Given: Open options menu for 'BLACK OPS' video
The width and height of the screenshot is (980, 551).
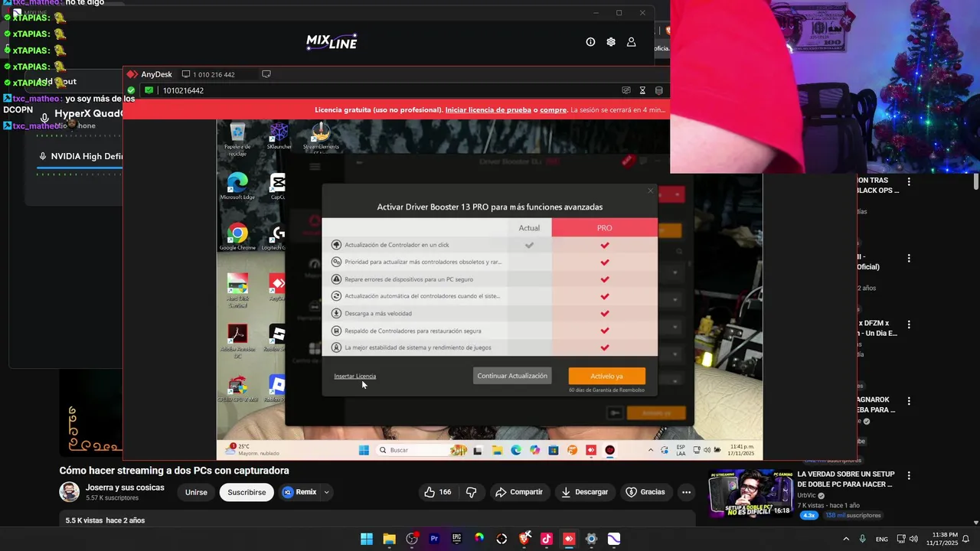Looking at the screenshot, I should (x=909, y=182).
